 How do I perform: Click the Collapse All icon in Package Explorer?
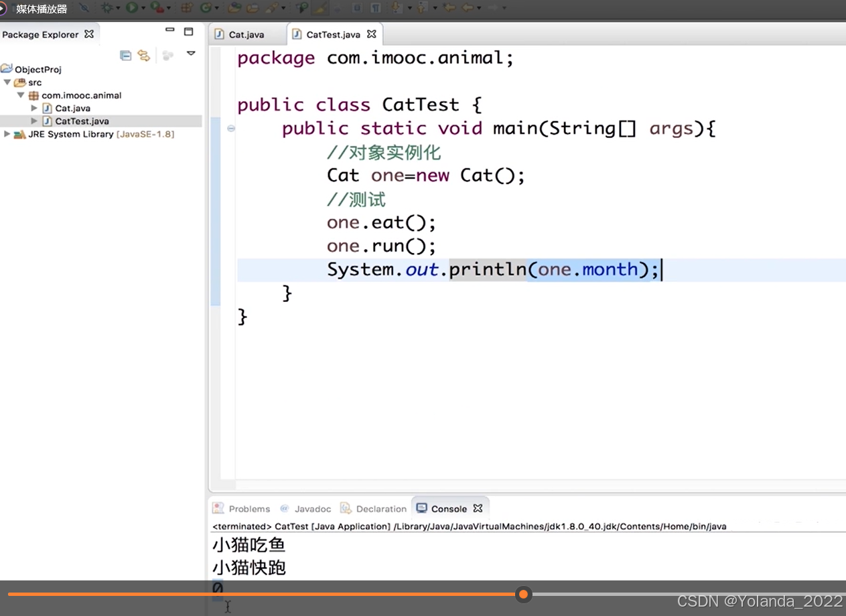125,56
